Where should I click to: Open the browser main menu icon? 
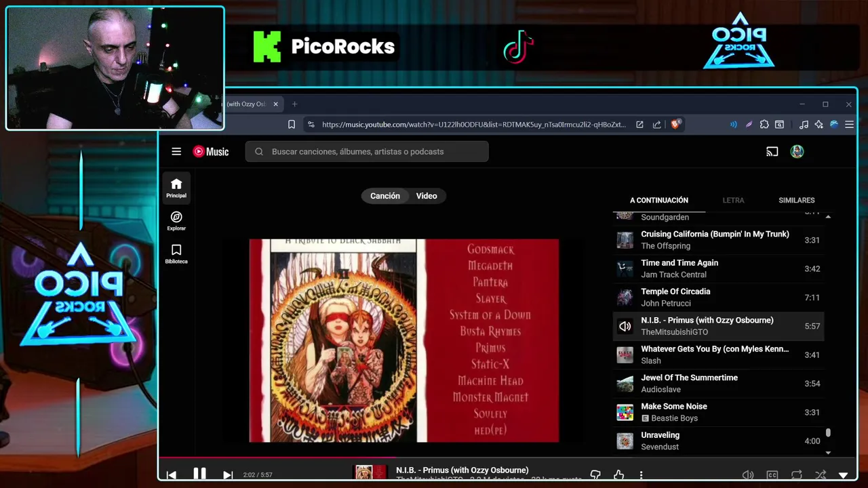pyautogui.click(x=849, y=125)
